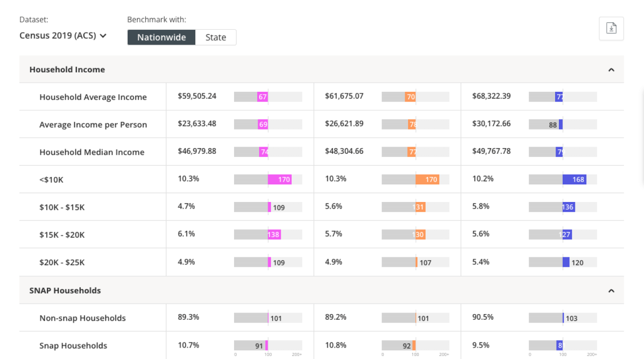The image size is (644, 359).
Task: Open the Census 2019 (ACS) dataset dropdown
Action: click(63, 35)
